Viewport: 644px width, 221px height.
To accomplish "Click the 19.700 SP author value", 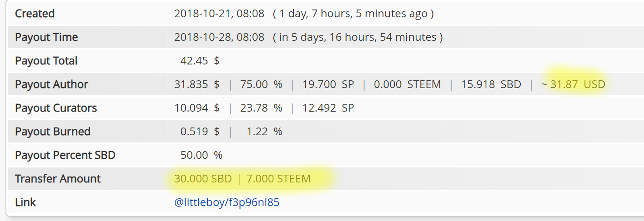I will 328,84.
